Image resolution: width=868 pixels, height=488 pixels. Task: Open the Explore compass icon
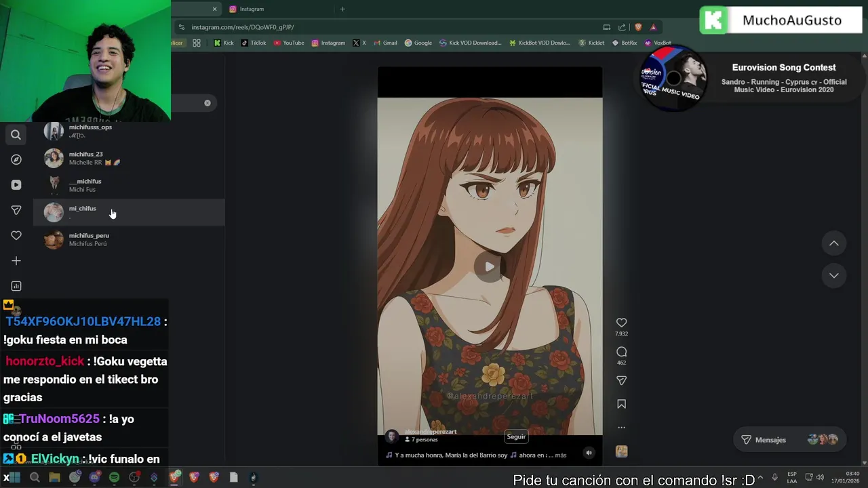(x=16, y=159)
